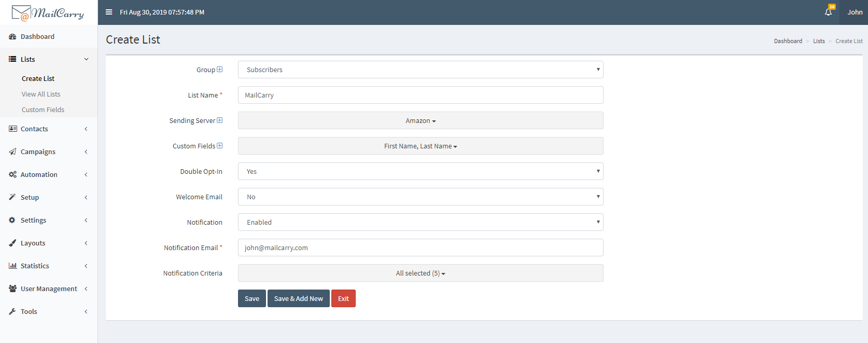Expand the Tools sidebar chevron
Image resolution: width=868 pixels, height=343 pixels.
[x=86, y=311]
